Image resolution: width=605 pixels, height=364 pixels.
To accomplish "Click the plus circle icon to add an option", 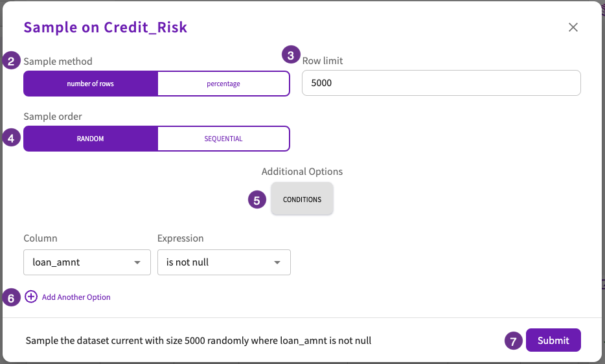I will pos(31,297).
